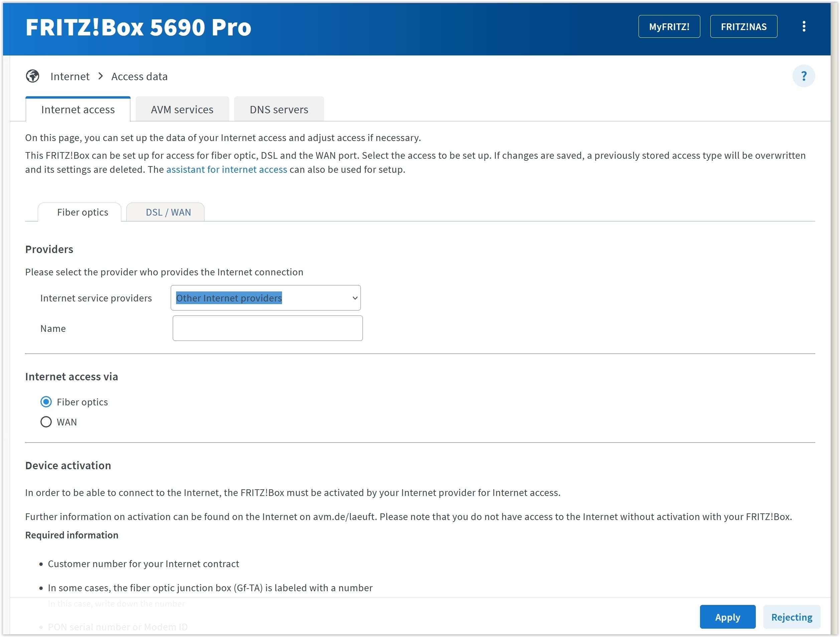Image resolution: width=840 pixels, height=637 pixels.
Task: Click the Apply button
Action: (x=728, y=617)
